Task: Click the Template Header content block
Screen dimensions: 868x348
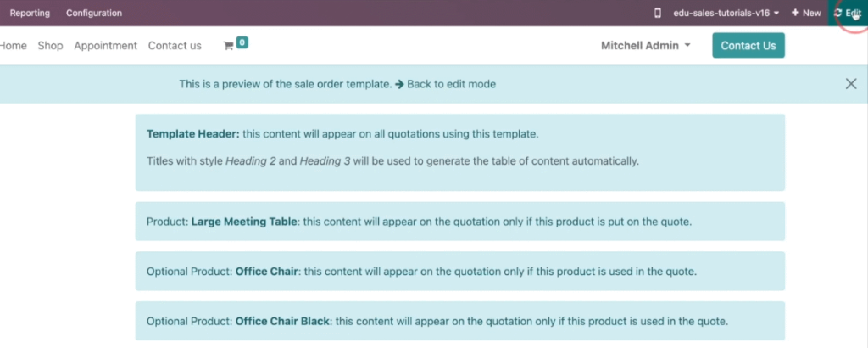Action: 460,153
